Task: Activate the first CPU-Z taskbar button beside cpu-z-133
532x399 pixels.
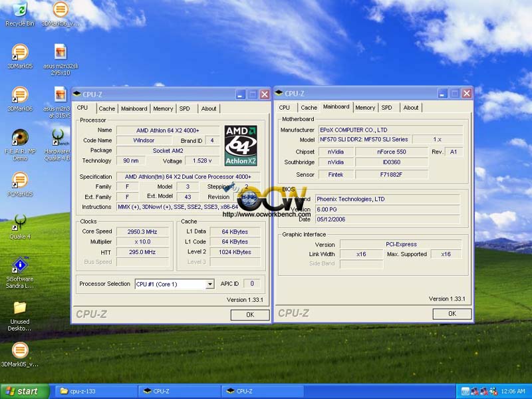Action: pos(180,391)
